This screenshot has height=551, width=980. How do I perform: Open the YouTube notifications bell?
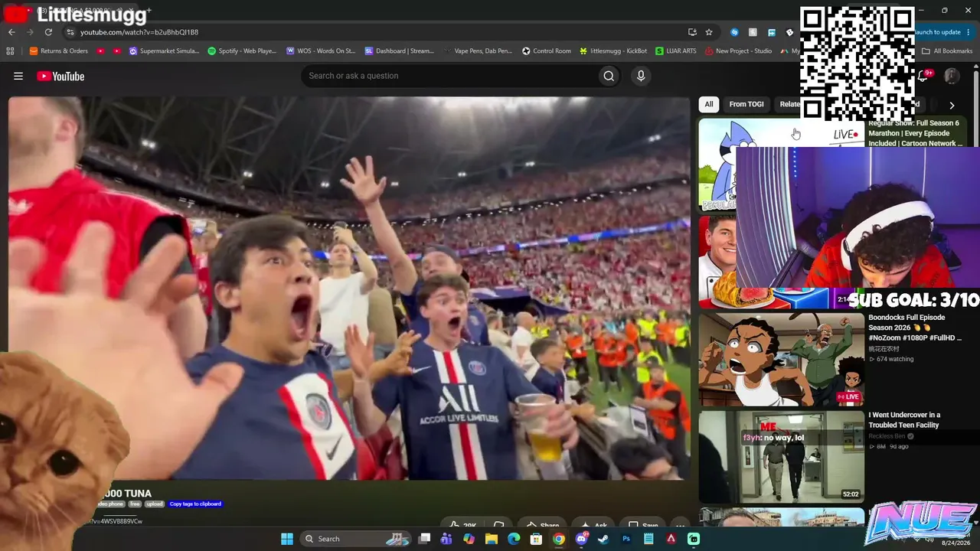(x=923, y=76)
